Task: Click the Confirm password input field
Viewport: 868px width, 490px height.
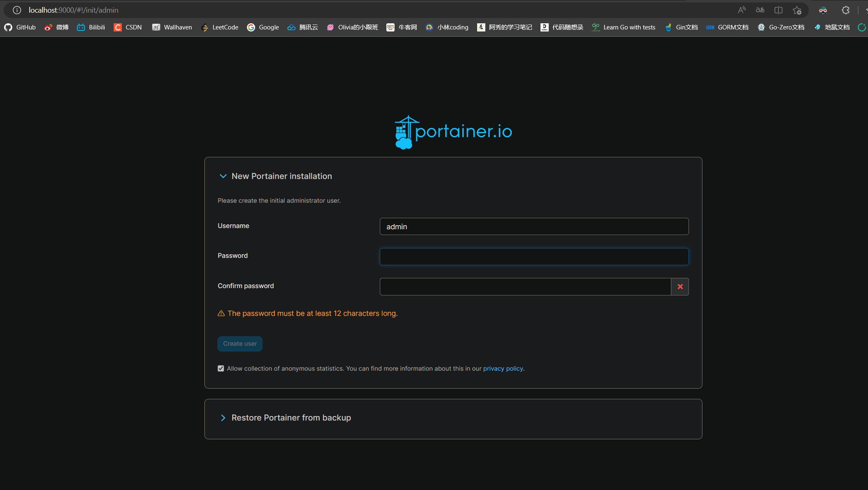Action: coord(525,286)
